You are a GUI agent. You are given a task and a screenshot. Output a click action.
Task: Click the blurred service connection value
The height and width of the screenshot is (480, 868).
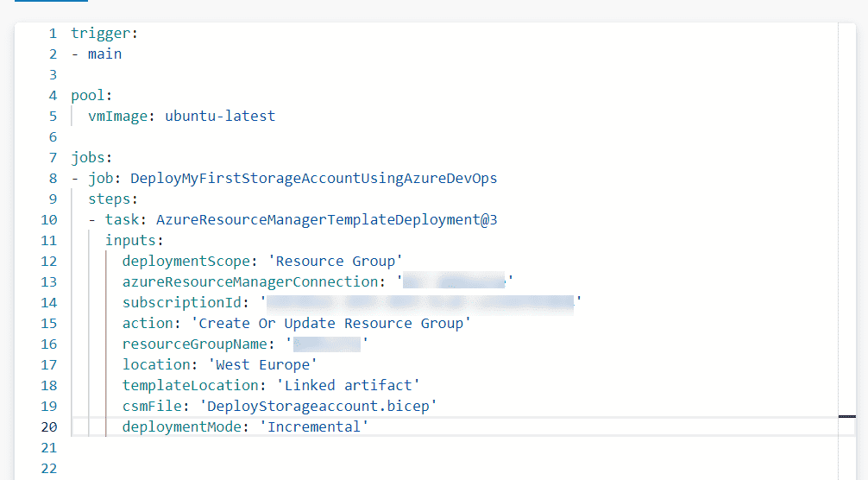pos(454,281)
